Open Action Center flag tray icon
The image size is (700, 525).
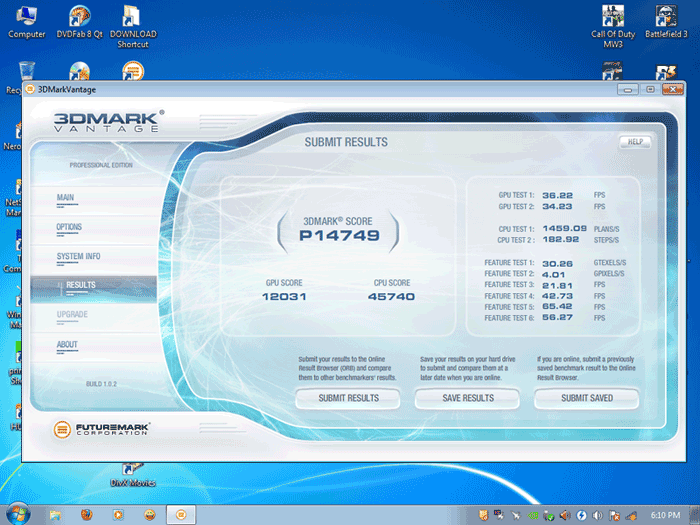pos(614,516)
